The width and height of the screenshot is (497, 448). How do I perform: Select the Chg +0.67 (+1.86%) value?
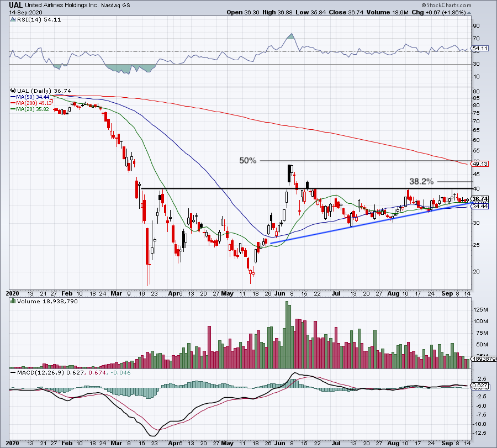click(438, 12)
